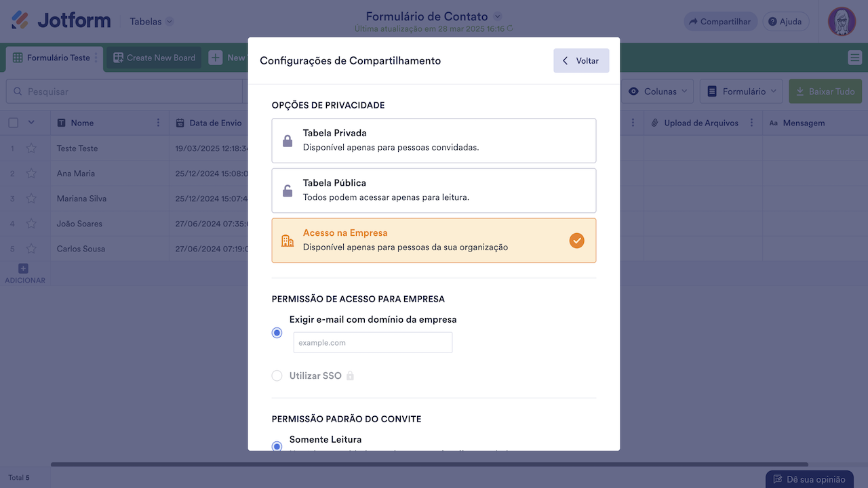Select Exigir e-mail com domínio radio button

pos(277,333)
